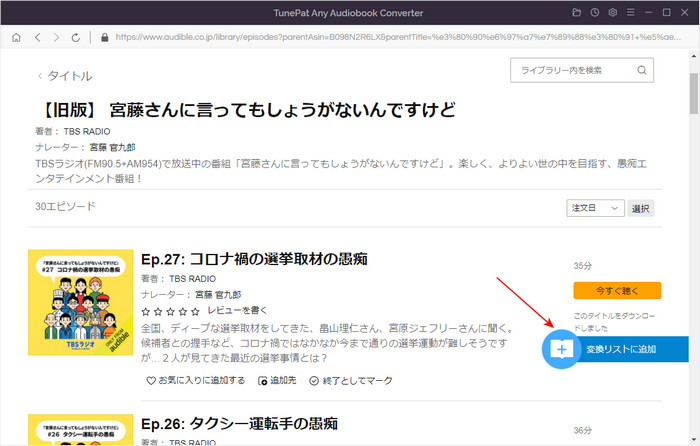Click このタイトルをダウンロードしました status text
Image resolution: width=700 pixels, height=446 pixels.
(614, 322)
